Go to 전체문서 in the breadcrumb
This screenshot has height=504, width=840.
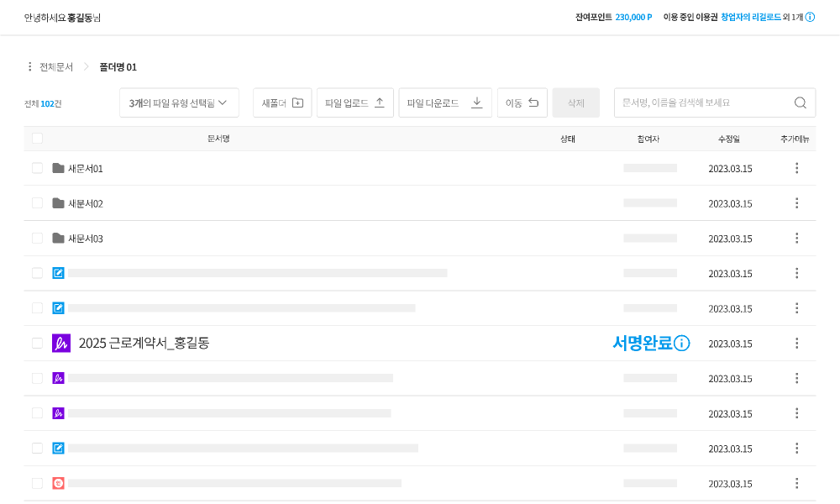click(56, 67)
